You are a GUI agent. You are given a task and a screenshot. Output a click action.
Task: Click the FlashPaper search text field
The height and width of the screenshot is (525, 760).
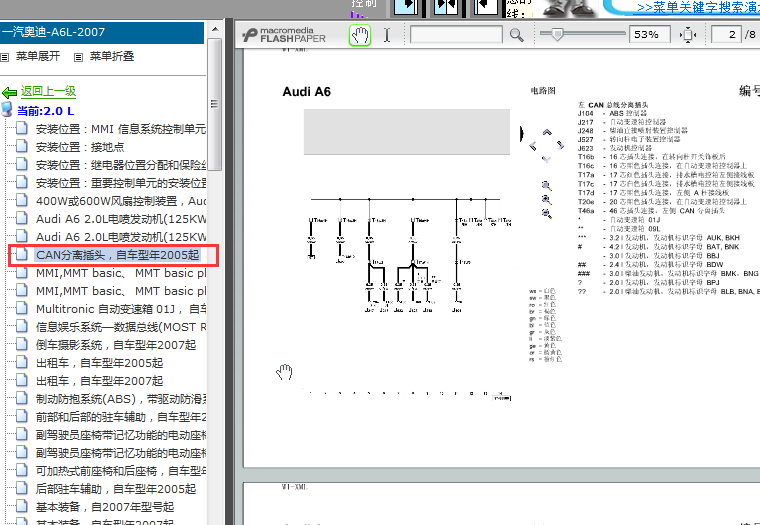click(456, 35)
